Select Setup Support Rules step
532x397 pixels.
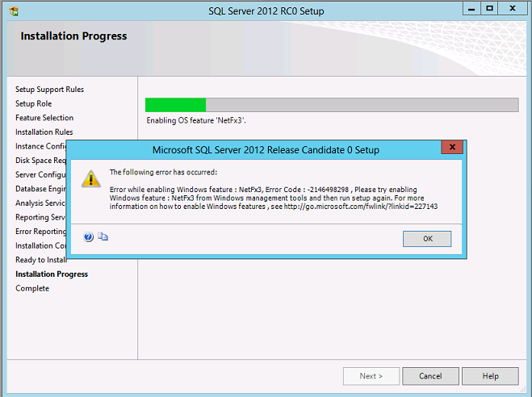coord(49,90)
